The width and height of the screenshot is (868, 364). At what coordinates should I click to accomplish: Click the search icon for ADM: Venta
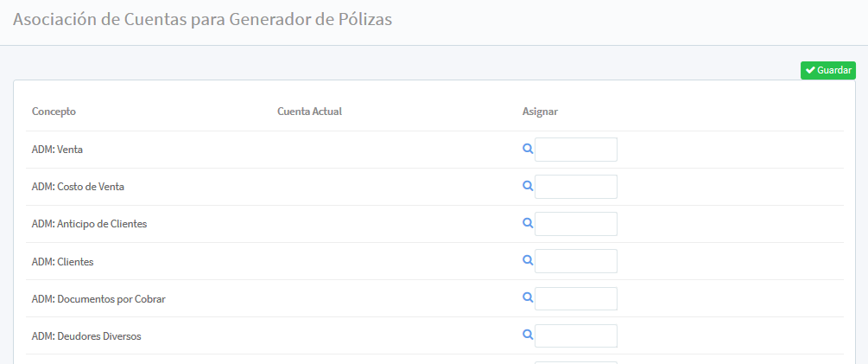click(528, 149)
